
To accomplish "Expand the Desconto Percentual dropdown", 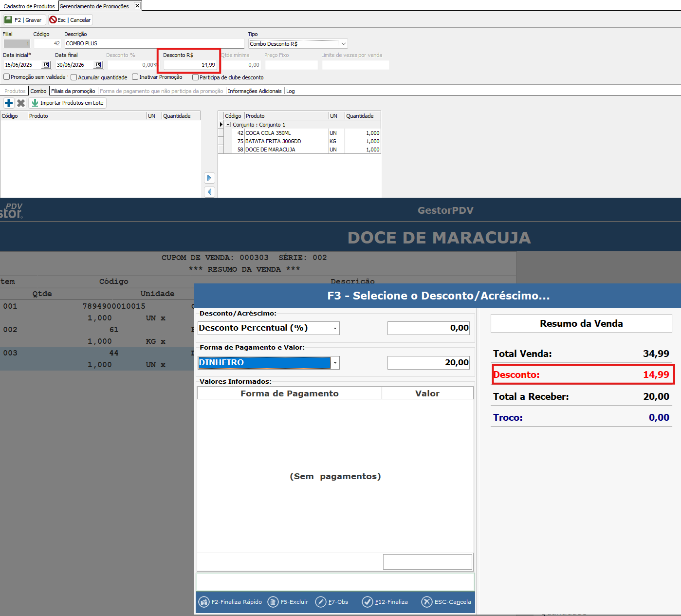I will (x=335, y=328).
